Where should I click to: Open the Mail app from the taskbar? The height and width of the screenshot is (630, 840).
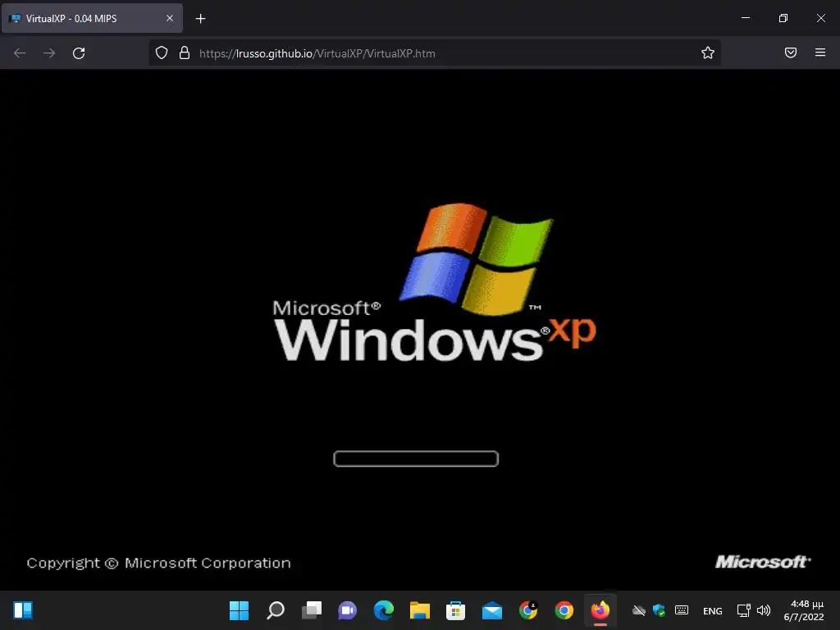coord(492,610)
